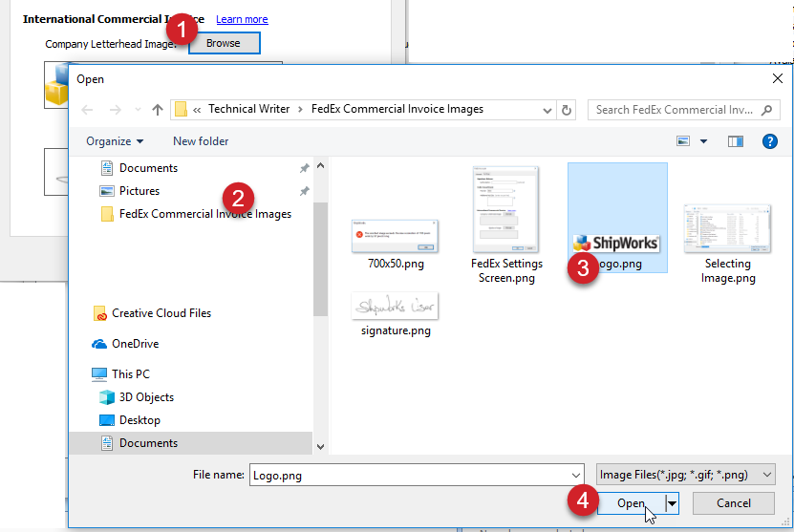Click the Forward navigation arrow
The height and width of the screenshot is (532, 794).
pyautogui.click(x=116, y=109)
